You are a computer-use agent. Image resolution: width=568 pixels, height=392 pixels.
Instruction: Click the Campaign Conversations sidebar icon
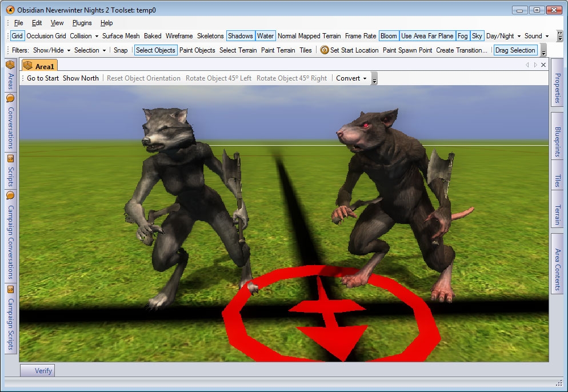tap(10, 195)
